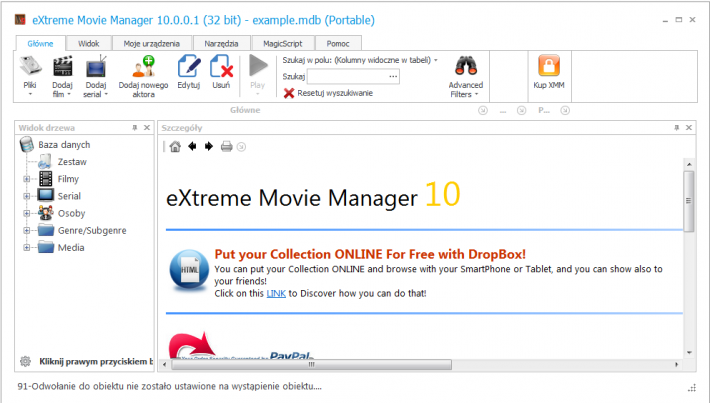Click the status bar error message text
Viewport: 710px width, 403px height.
[x=169, y=386]
